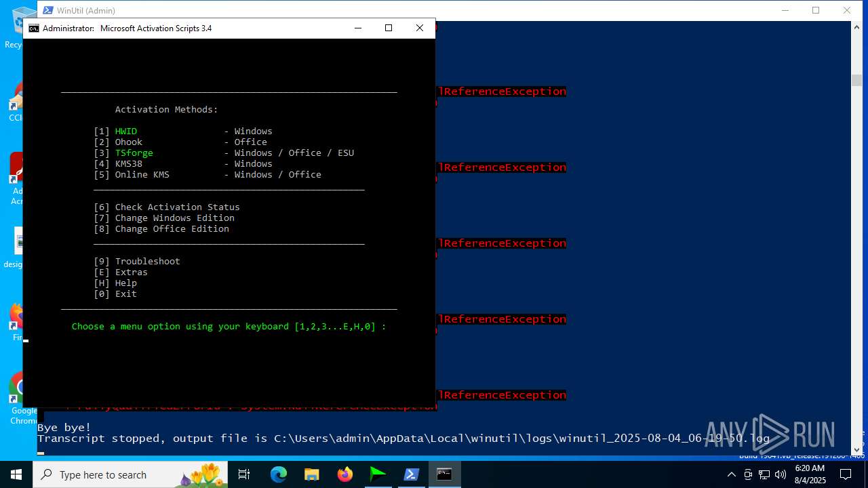Open Task View from the taskbar
This screenshot has width=868, height=488.
[x=244, y=474]
